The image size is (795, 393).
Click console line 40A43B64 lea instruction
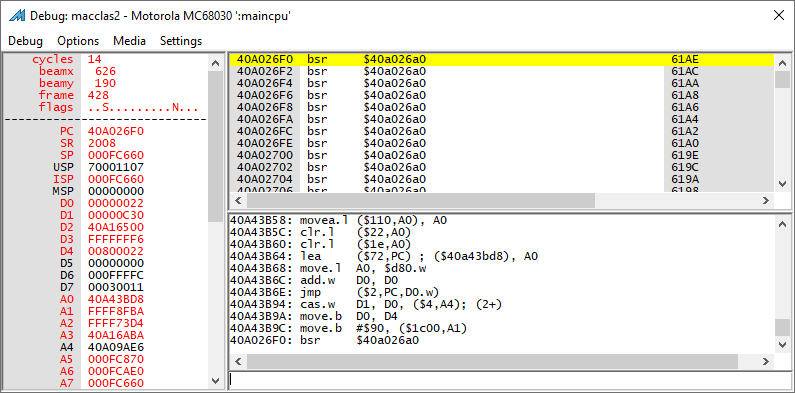(x=384, y=257)
